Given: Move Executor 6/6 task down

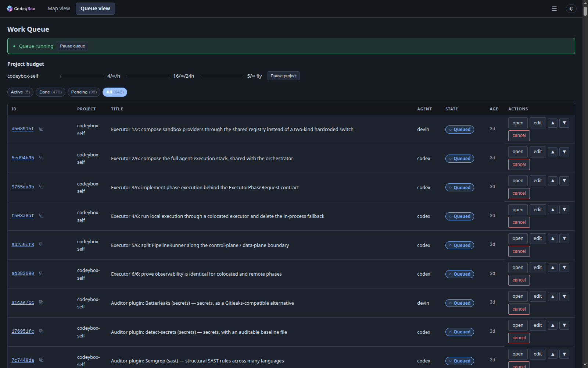Looking at the screenshot, I should coord(564,268).
